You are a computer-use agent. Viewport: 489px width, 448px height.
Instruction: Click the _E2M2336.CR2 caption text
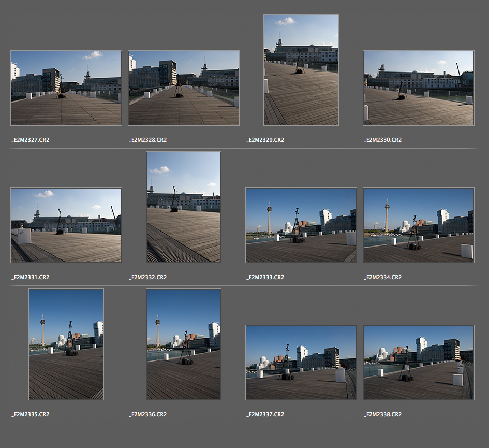pyautogui.click(x=147, y=414)
